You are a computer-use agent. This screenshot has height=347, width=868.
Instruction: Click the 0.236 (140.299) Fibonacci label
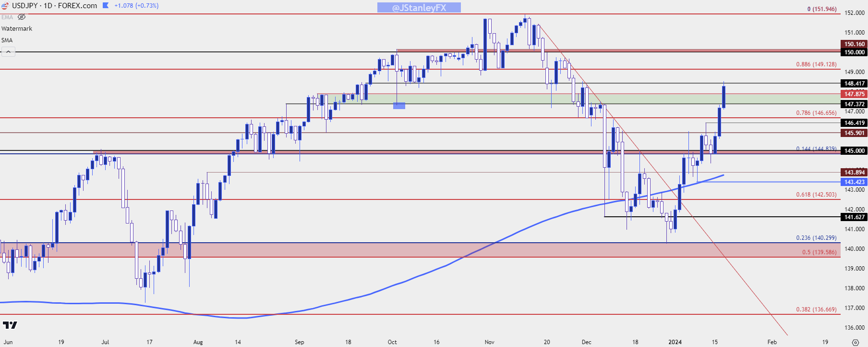(x=816, y=238)
